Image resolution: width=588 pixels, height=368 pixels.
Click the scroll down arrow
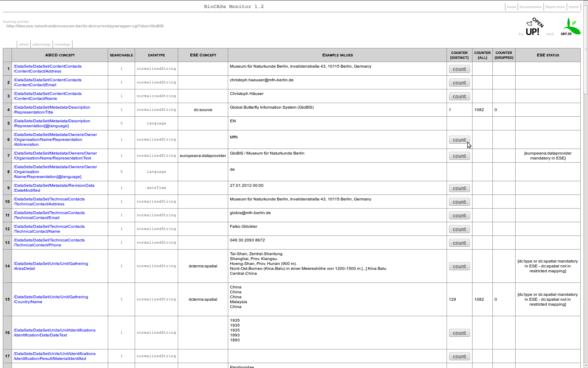click(x=586, y=365)
